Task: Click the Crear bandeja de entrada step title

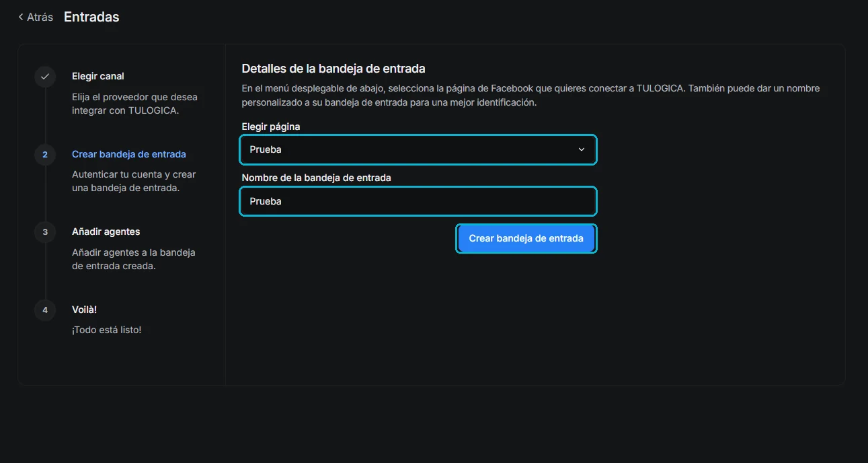Action: pyautogui.click(x=129, y=154)
